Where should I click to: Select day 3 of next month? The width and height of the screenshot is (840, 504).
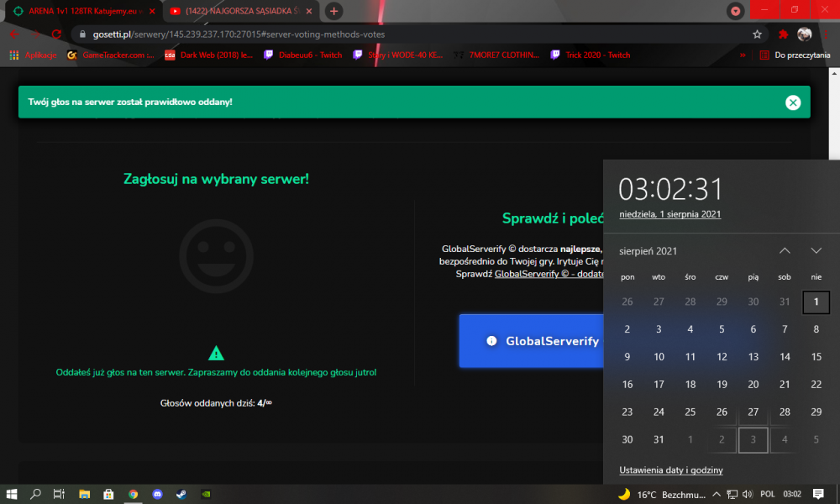tap(753, 439)
